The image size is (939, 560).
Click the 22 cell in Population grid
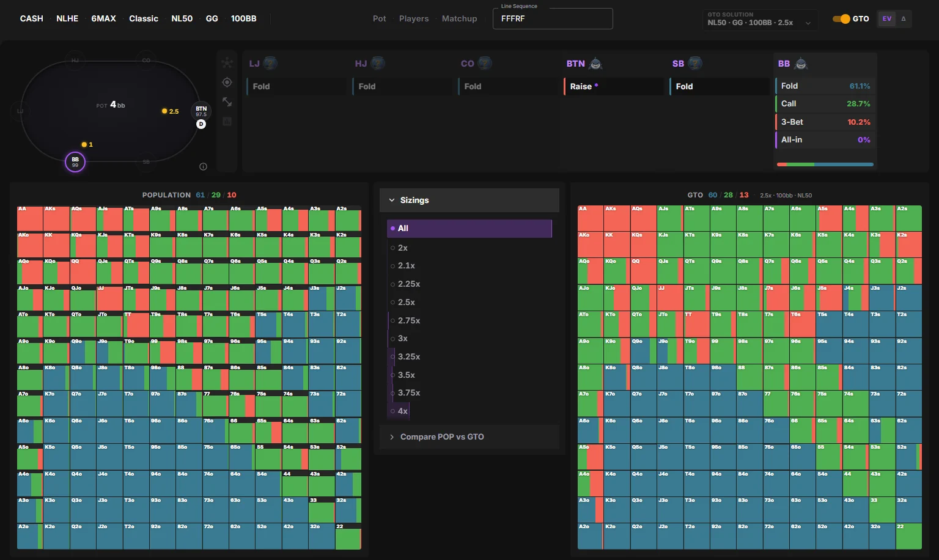coord(348,536)
